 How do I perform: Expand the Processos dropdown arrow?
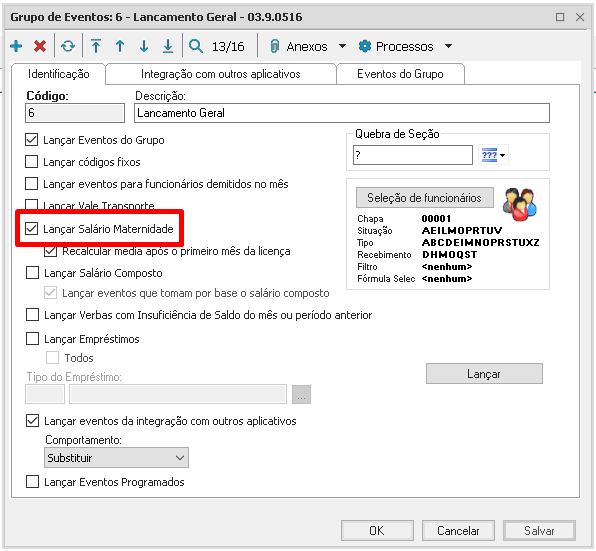(x=449, y=46)
